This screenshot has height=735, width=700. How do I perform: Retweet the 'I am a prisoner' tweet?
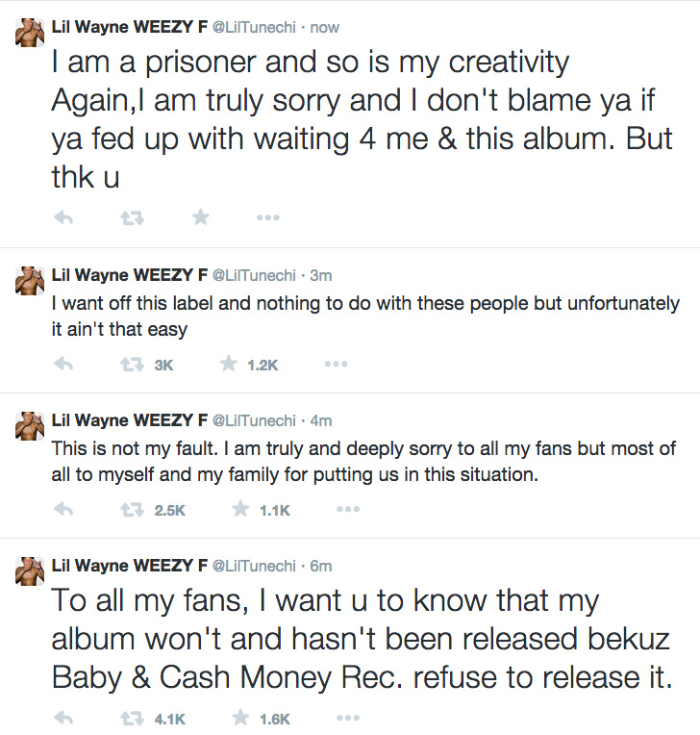(x=132, y=217)
